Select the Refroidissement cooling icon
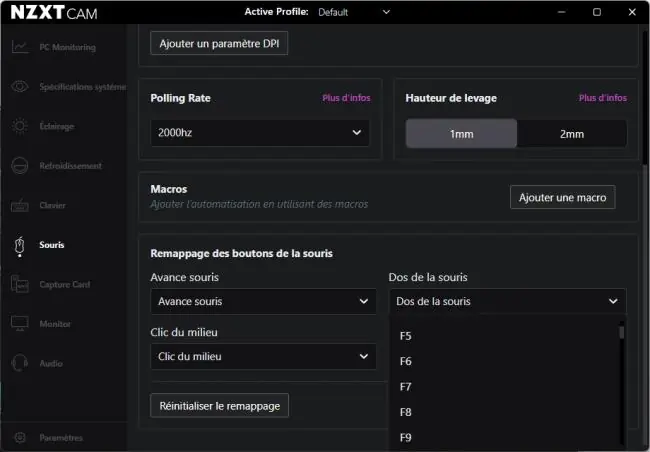This screenshot has width=650, height=452. (x=19, y=165)
